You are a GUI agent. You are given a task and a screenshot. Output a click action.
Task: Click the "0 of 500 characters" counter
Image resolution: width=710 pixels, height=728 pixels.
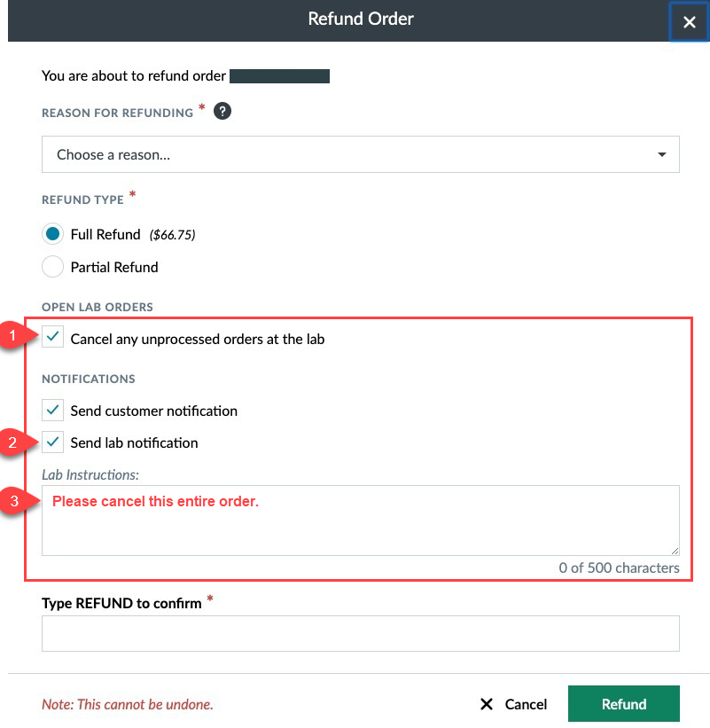619,568
